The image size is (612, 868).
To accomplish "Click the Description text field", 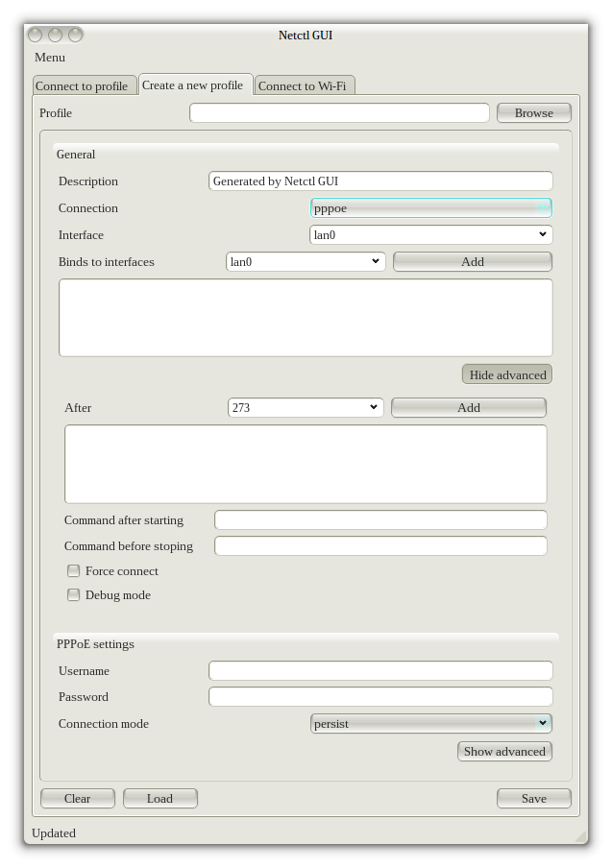I will [x=380, y=181].
